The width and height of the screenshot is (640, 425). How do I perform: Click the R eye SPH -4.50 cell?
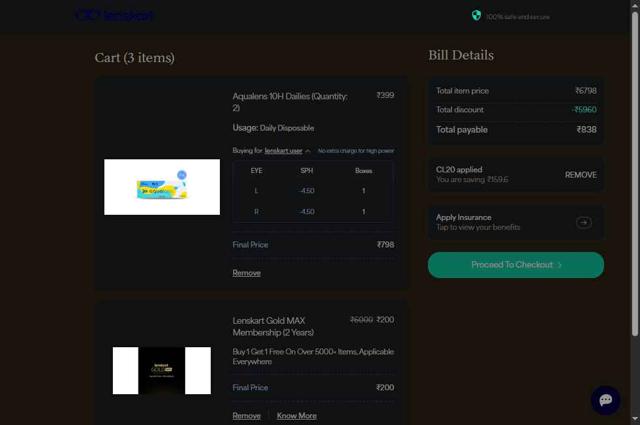[307, 212]
